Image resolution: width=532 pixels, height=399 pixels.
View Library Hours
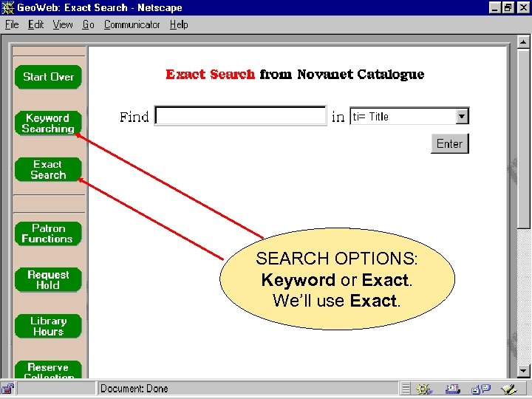[x=48, y=326]
